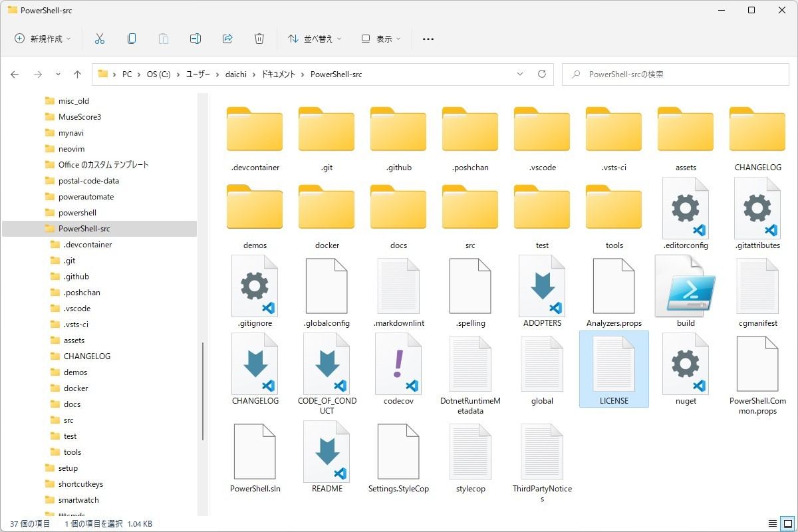Image resolution: width=798 pixels, height=532 pixels.
Task: Select powerautomate in navigation tree
Action: click(x=86, y=197)
